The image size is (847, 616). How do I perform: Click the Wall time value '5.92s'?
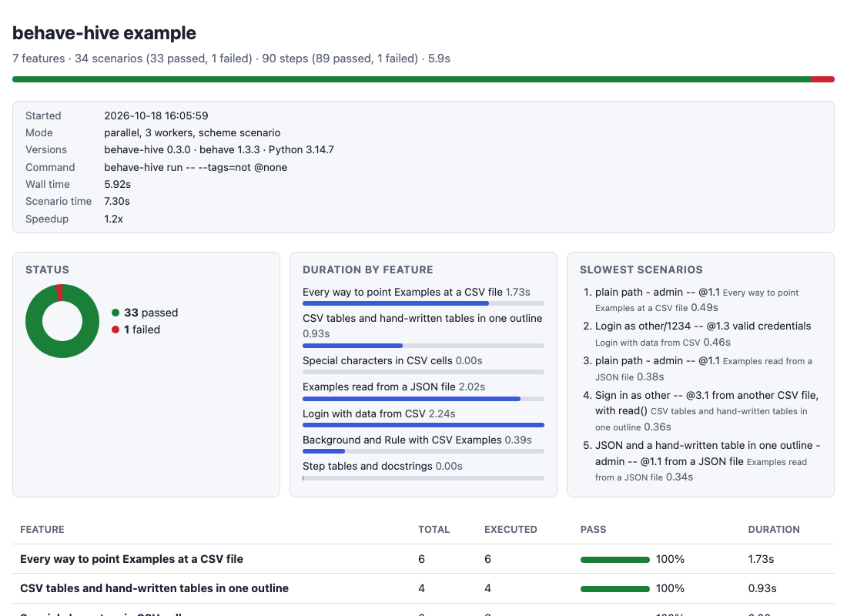(x=117, y=184)
